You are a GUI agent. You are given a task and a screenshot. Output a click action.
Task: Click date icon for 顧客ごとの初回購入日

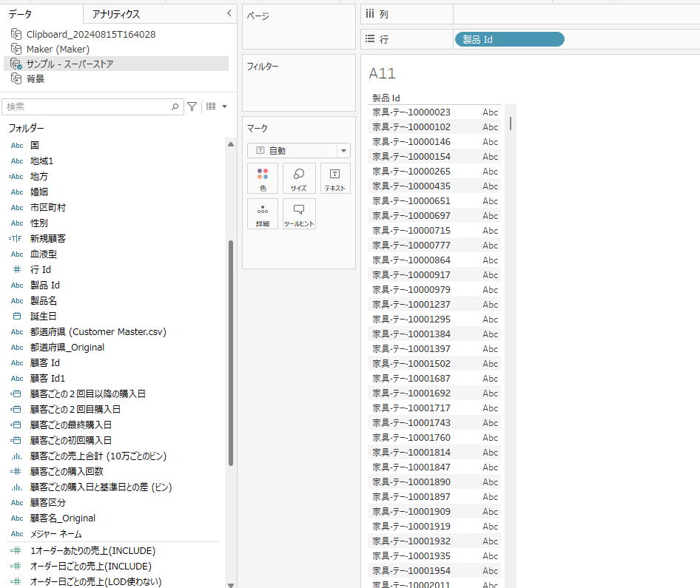click(x=16, y=440)
